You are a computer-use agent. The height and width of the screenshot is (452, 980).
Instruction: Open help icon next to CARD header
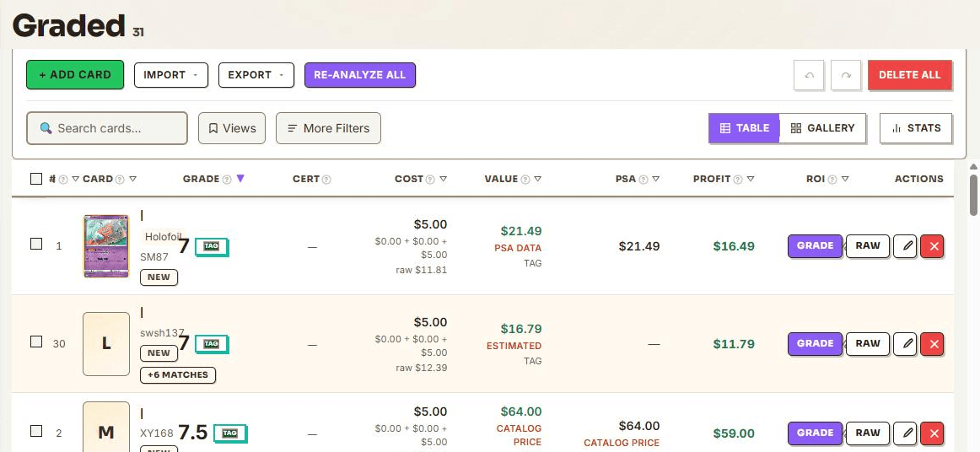[120, 180]
